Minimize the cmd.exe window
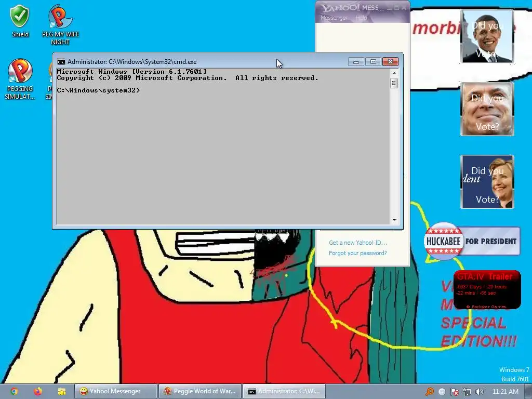The height and width of the screenshot is (399, 532). (356, 61)
